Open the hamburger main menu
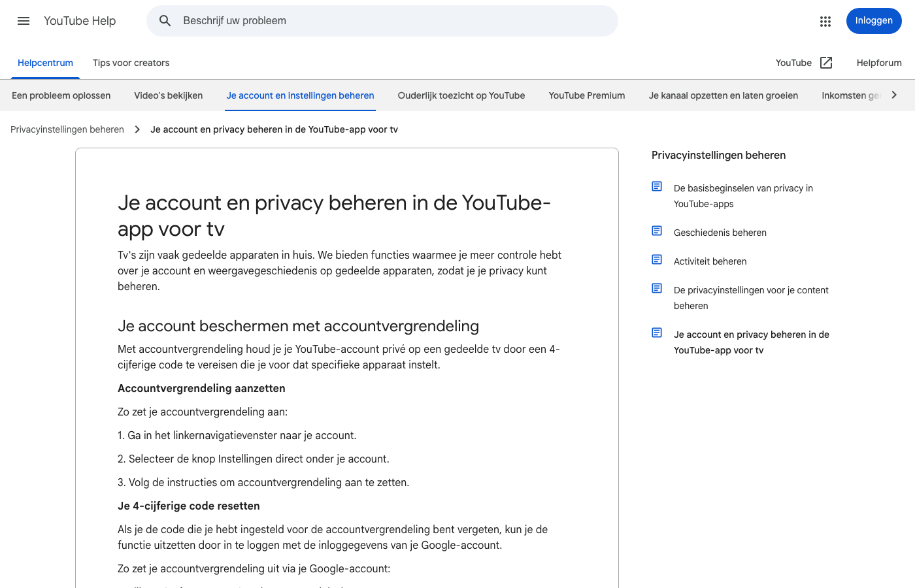Viewport: 915px width, 588px height. [x=24, y=21]
